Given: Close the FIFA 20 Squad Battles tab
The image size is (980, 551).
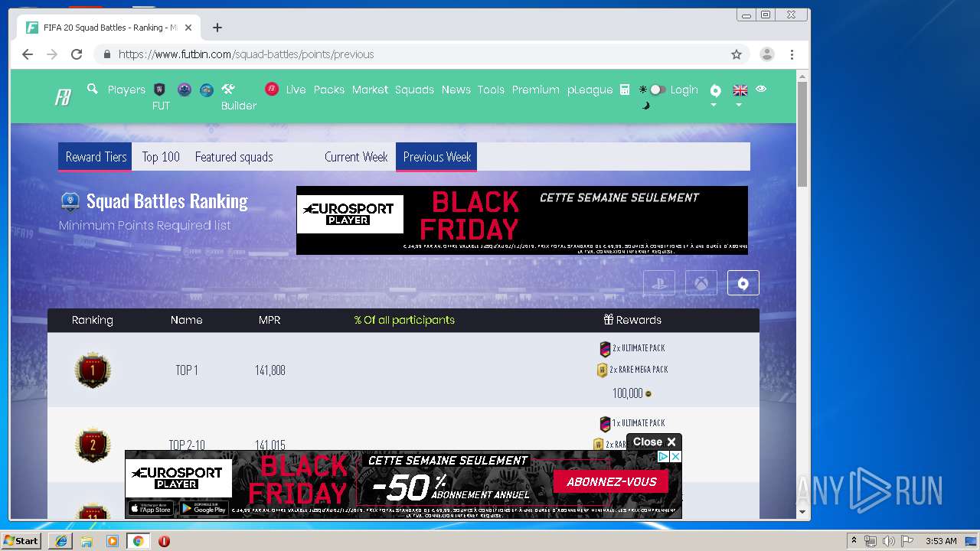Looking at the screenshot, I should point(188,28).
